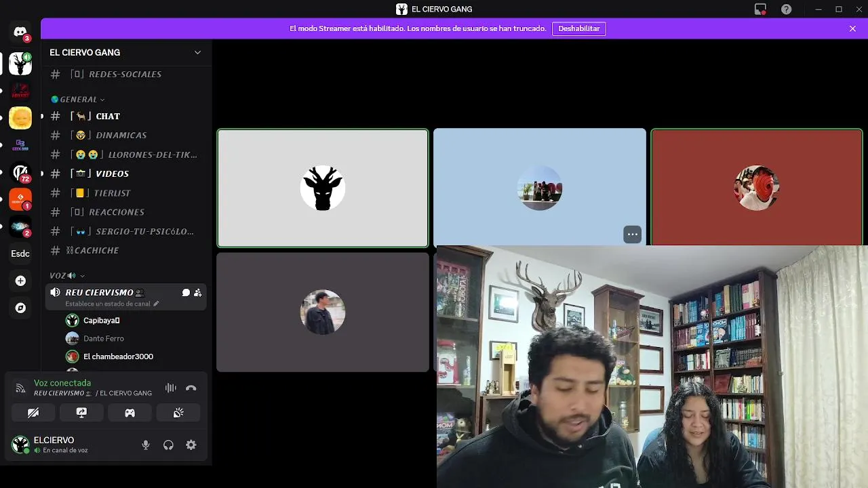
Task: Open the server icon with 72 notifications
Action: click(20, 172)
